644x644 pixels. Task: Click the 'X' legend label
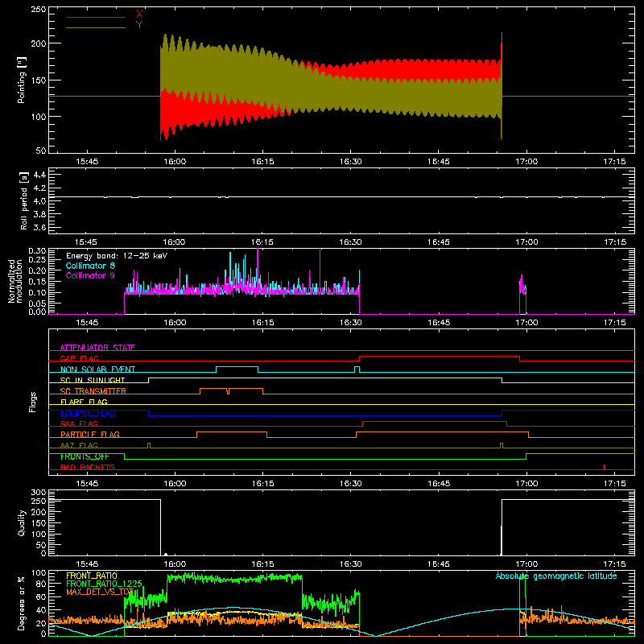(139, 14)
